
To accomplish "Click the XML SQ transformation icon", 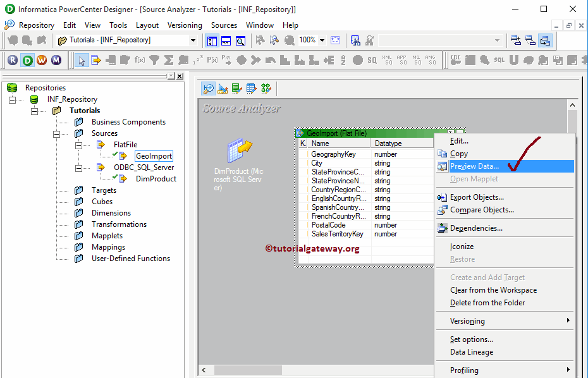I will 387,60.
